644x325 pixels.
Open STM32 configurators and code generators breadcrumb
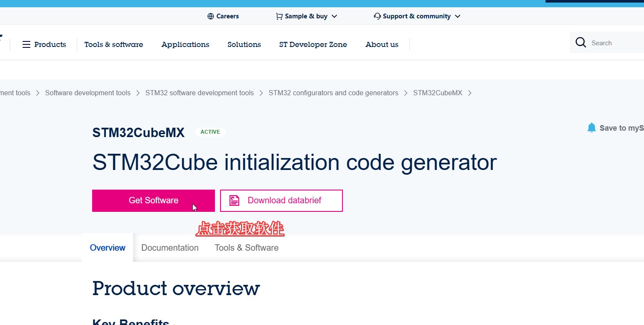334,93
